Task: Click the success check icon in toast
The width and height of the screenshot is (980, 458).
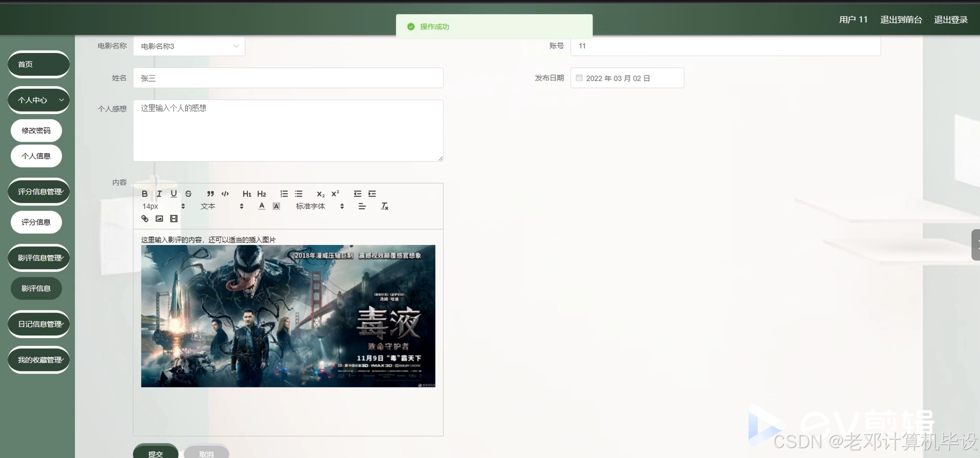Action: coord(411,27)
